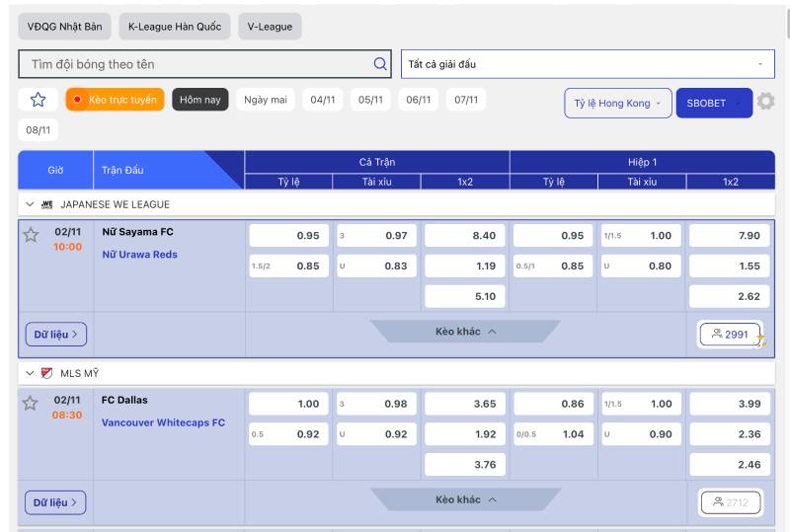Select 8.40 full-match 1x2 odds
This screenshot has width=790, height=532.
point(464,236)
